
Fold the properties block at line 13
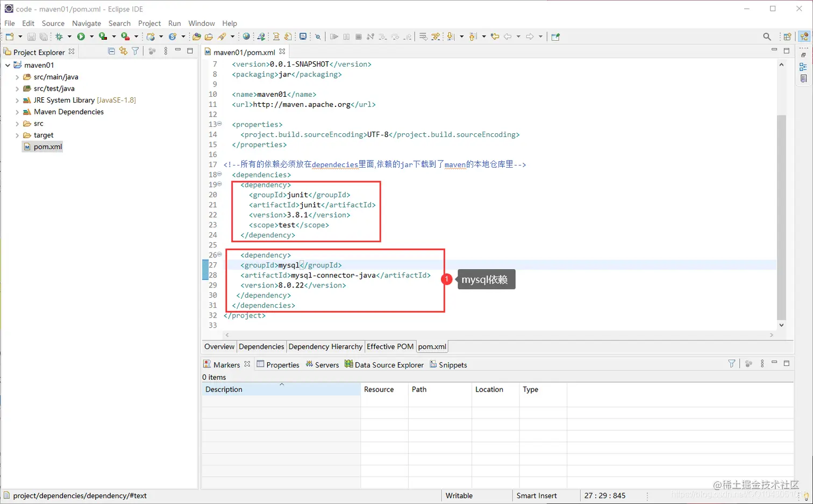(x=219, y=124)
